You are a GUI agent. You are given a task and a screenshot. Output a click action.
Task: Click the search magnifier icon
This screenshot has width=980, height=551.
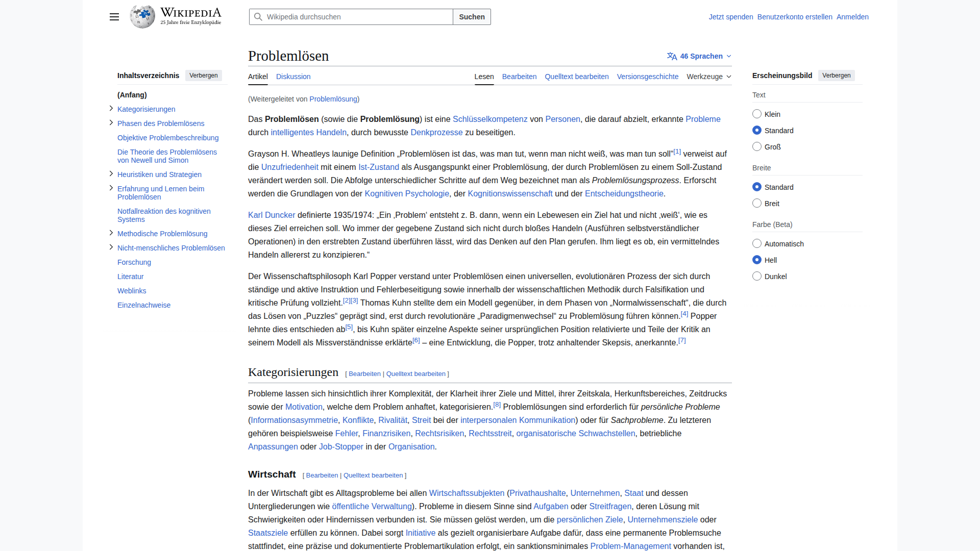pyautogui.click(x=258, y=17)
